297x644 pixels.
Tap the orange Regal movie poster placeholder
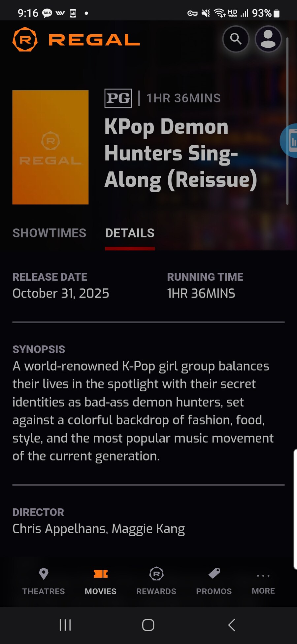pyautogui.click(x=50, y=147)
